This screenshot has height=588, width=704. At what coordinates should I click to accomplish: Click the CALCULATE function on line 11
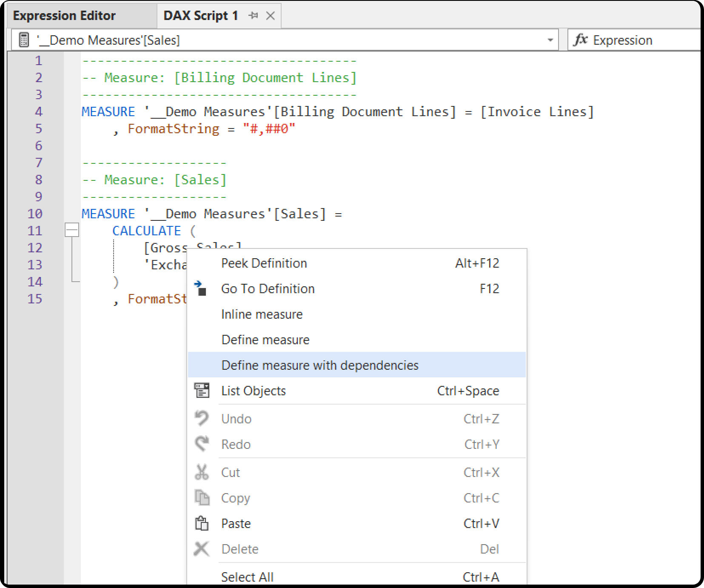click(147, 231)
